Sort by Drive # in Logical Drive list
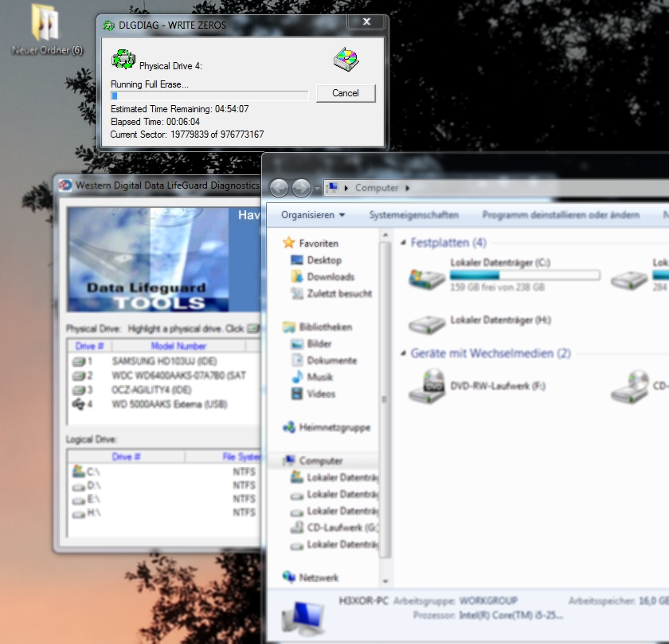The height and width of the screenshot is (644, 669). pos(126,457)
